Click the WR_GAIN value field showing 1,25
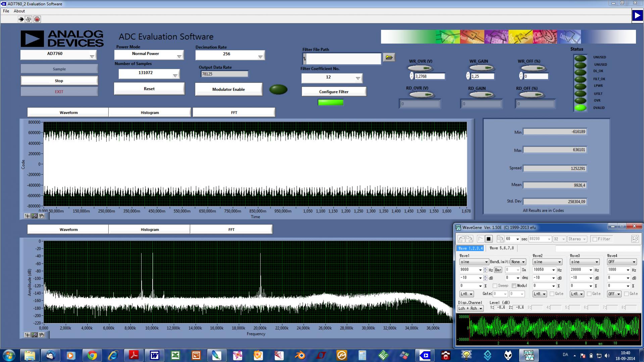This screenshot has height=362, width=644. (x=483, y=76)
